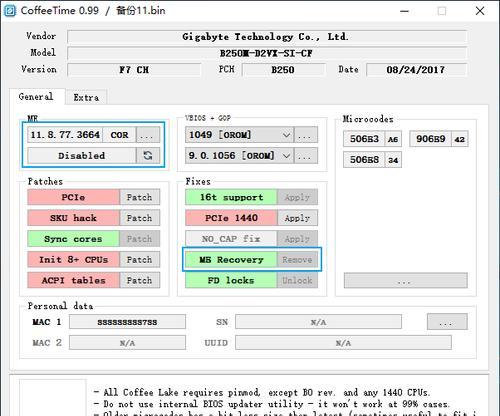Switch to the General tab
The width and height of the screenshot is (500, 416).
(x=36, y=97)
